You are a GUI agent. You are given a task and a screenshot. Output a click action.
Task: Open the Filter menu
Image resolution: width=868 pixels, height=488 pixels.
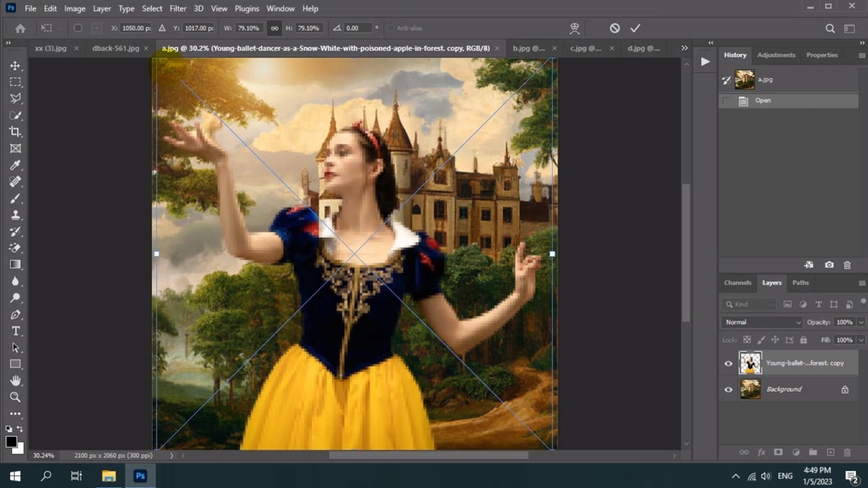pyautogui.click(x=178, y=9)
